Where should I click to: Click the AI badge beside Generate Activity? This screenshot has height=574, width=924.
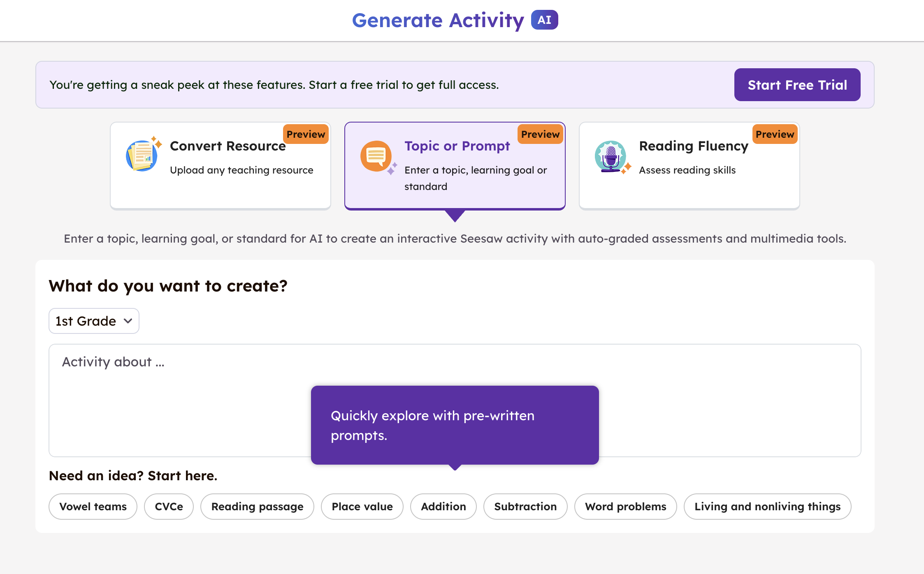tap(544, 20)
